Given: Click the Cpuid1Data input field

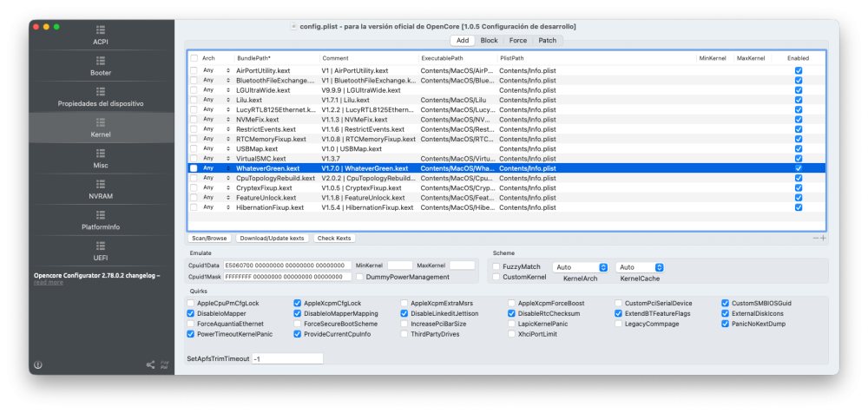Looking at the screenshot, I should (x=287, y=265).
